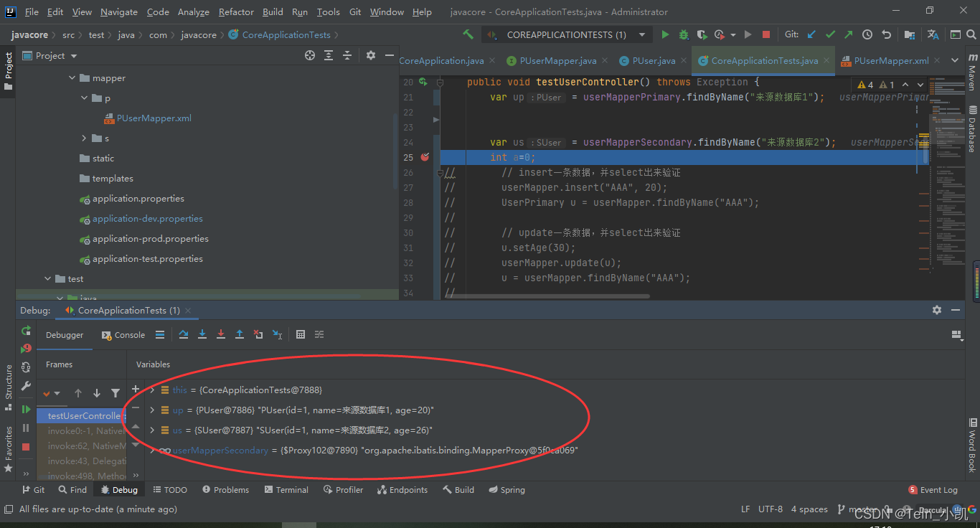The image size is (980, 528).
Task: Show Git history with the clock icon
Action: pos(867,34)
